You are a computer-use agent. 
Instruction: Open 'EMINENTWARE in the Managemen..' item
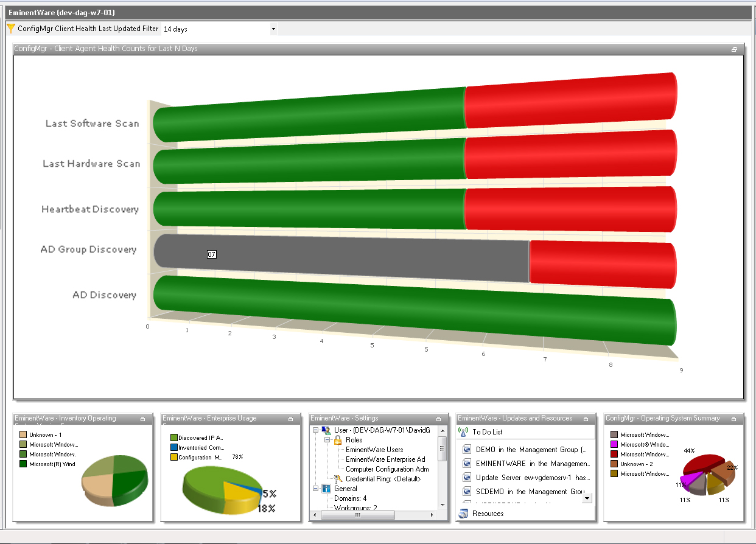tap(533, 464)
